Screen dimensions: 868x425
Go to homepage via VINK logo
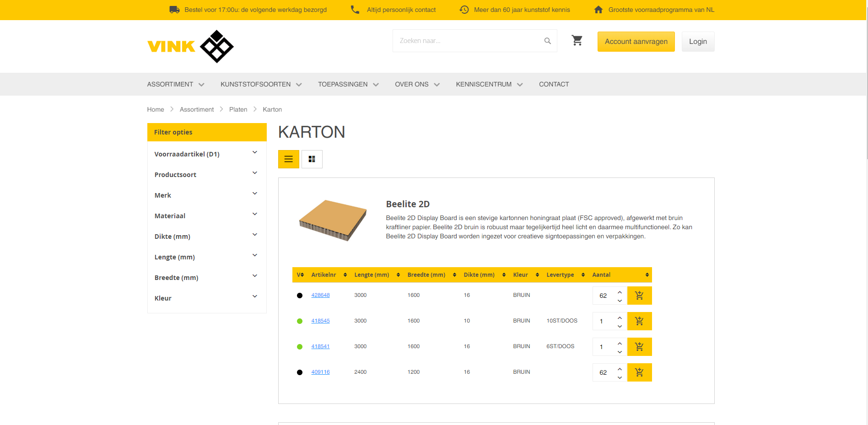coord(190,46)
